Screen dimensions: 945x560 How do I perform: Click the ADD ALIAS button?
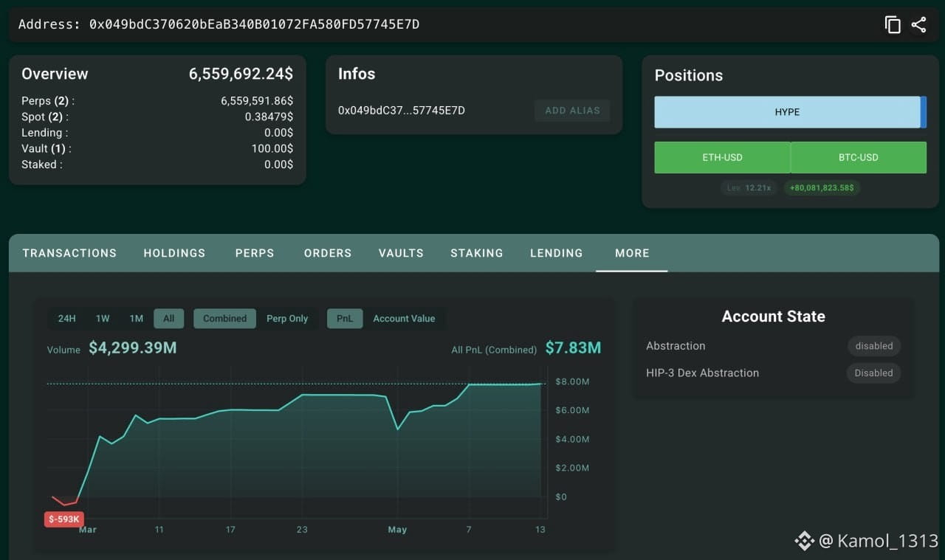click(x=572, y=111)
